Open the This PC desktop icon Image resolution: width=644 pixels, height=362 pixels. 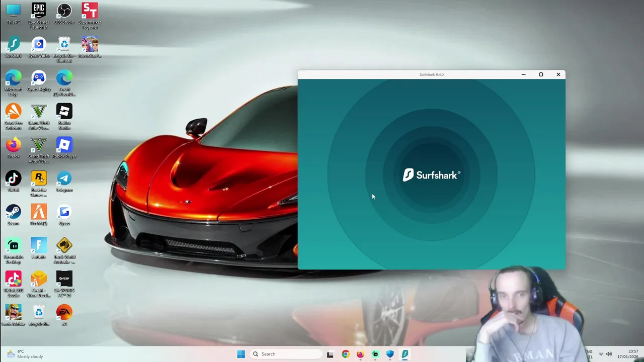tap(13, 14)
